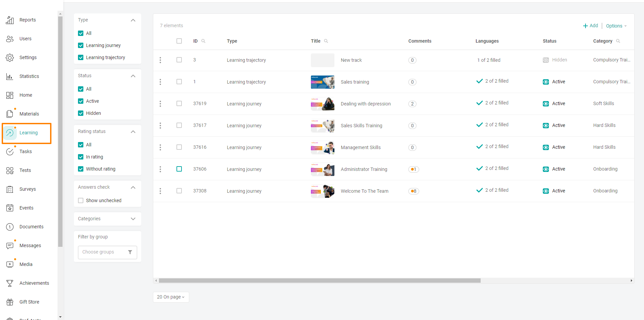
Task: Select the Administrator Training row checkbox
Action: (x=179, y=169)
